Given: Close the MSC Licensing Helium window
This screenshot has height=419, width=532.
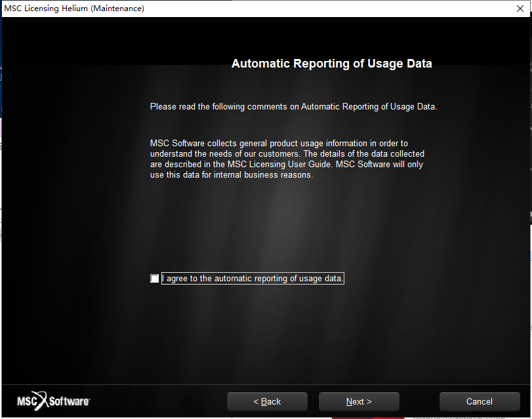Looking at the screenshot, I should coord(520,9).
